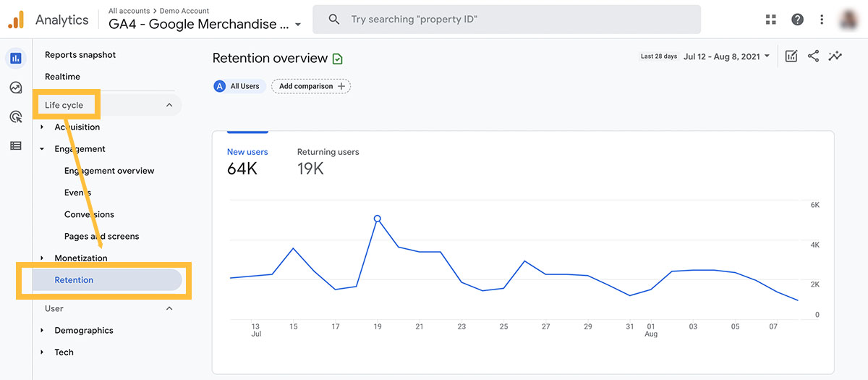The width and height of the screenshot is (868, 380).
Task: Expand the Monetization tree arrow
Action: tap(42, 258)
